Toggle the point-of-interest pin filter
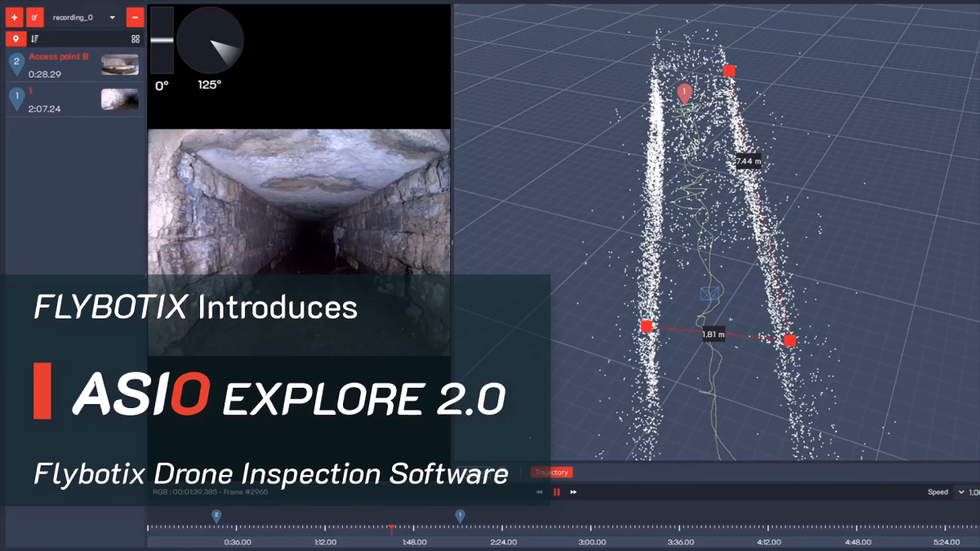The height and width of the screenshot is (551, 980). 15,38
